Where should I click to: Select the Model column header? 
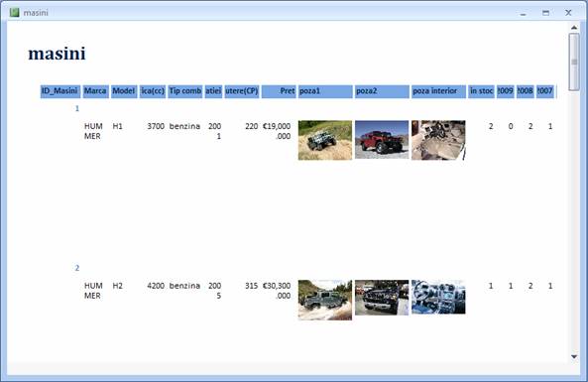(124, 91)
